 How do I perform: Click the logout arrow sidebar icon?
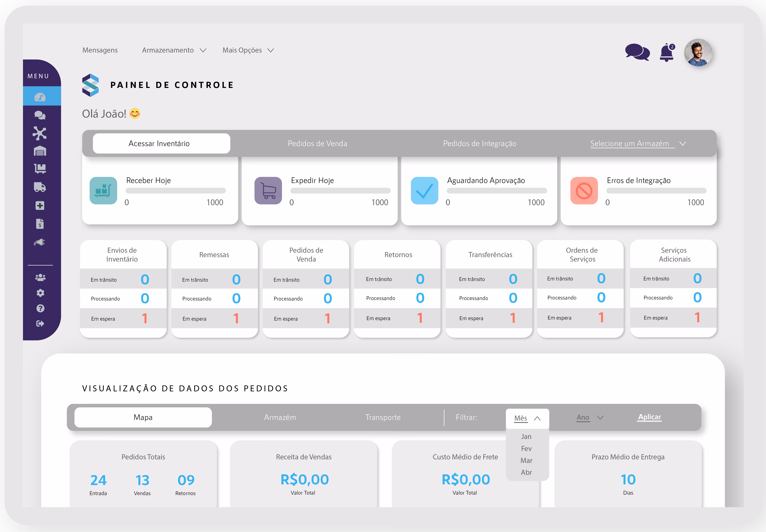pyautogui.click(x=40, y=323)
